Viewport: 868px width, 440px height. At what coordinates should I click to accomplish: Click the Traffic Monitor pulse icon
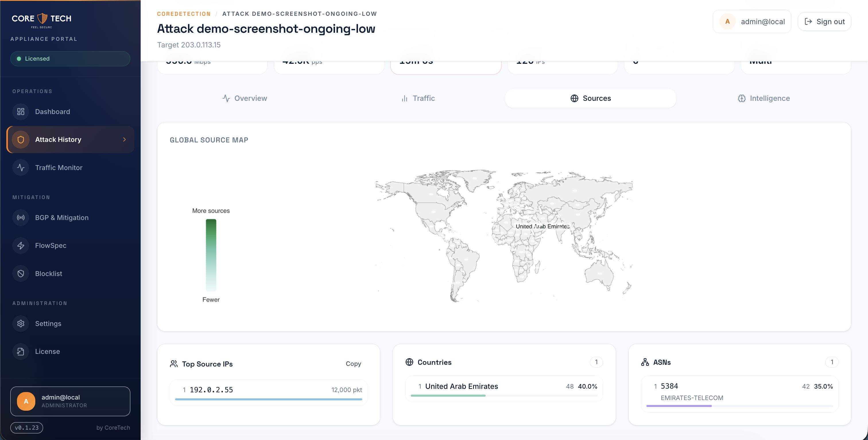tap(21, 167)
